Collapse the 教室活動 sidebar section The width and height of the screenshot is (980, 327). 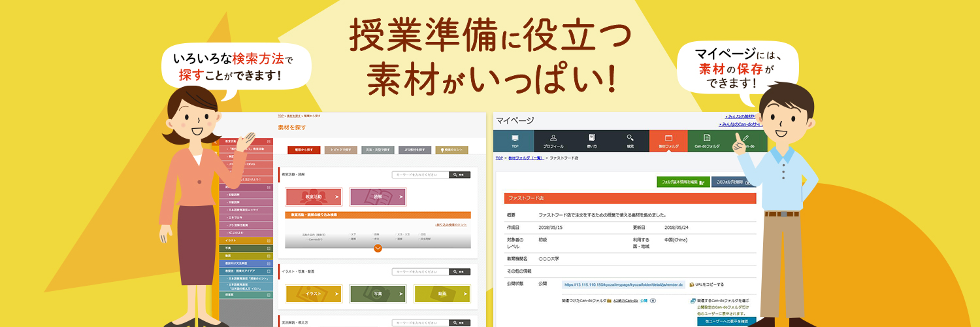(269, 141)
